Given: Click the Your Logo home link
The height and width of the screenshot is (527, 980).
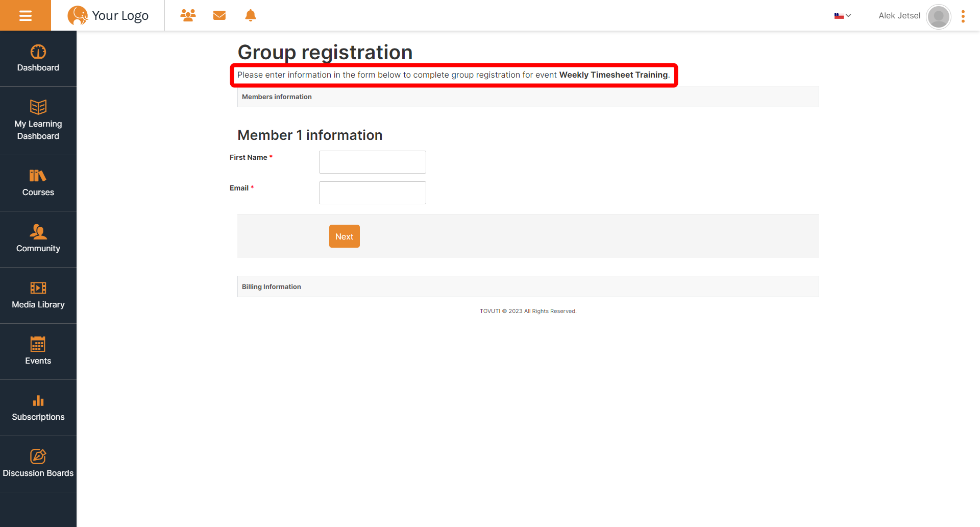Looking at the screenshot, I should point(108,16).
